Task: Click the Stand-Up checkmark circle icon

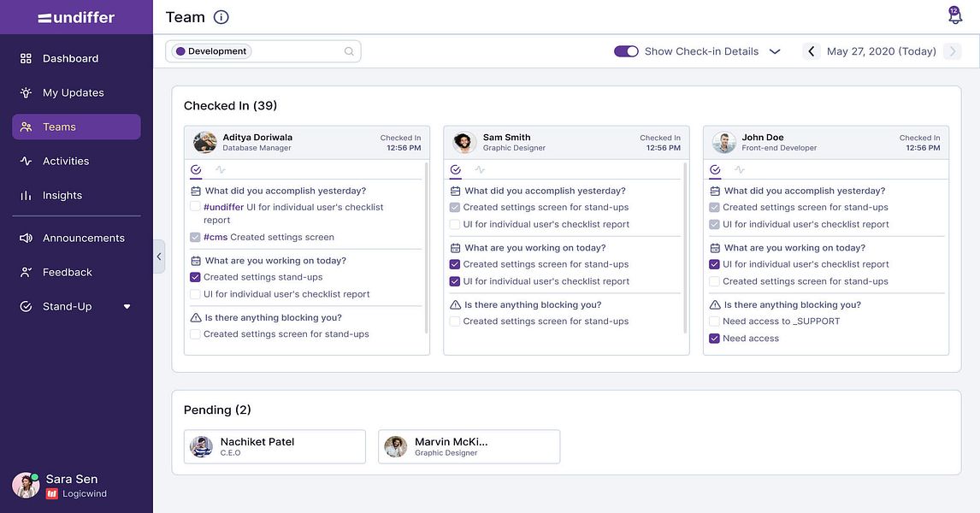Action: pyautogui.click(x=26, y=307)
